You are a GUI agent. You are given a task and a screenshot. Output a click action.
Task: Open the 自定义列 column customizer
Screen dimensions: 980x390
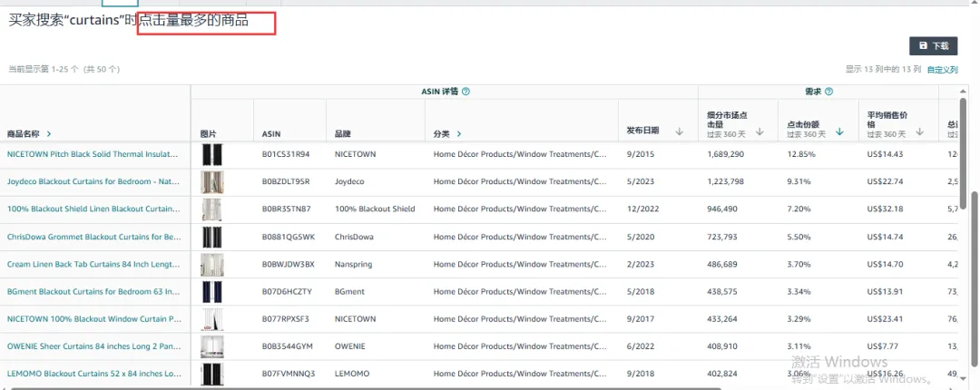point(942,69)
